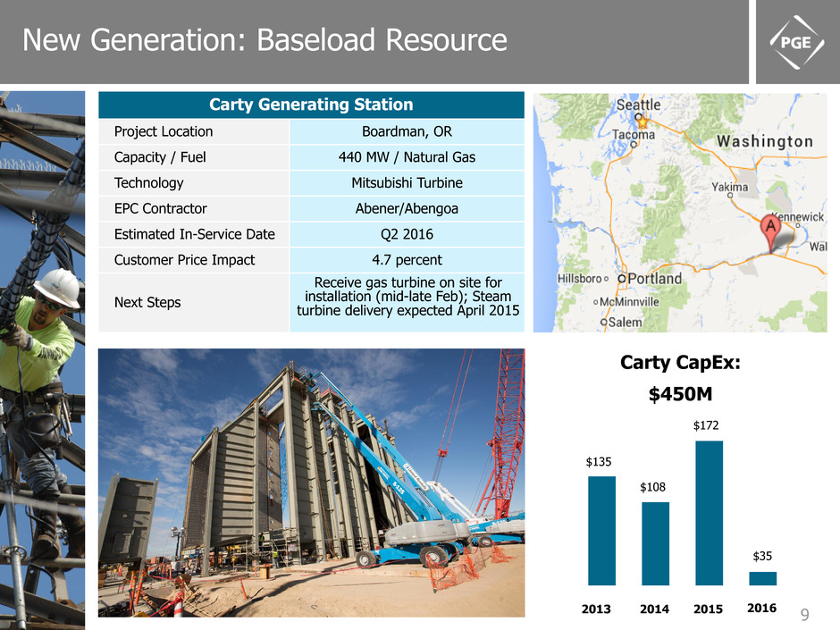Click the construction site photo with cranes
This screenshot has height=630, width=840.
[x=311, y=483]
